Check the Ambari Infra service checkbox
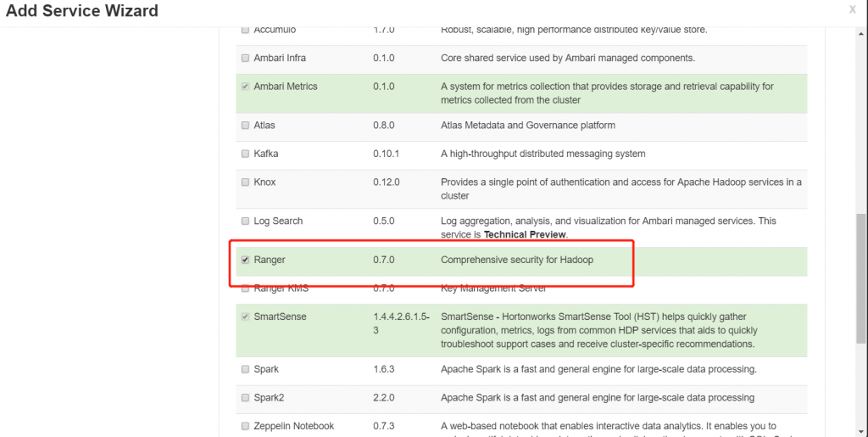Image resolution: width=868 pixels, height=437 pixels. [x=245, y=59]
